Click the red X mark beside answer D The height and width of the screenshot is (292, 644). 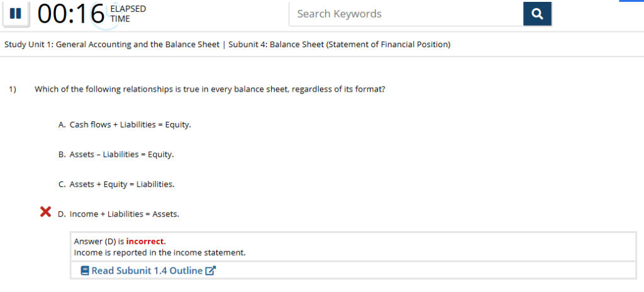[x=45, y=212]
